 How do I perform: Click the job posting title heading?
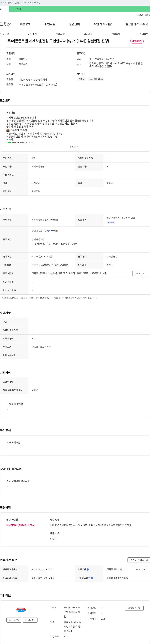[x=58, y=41]
